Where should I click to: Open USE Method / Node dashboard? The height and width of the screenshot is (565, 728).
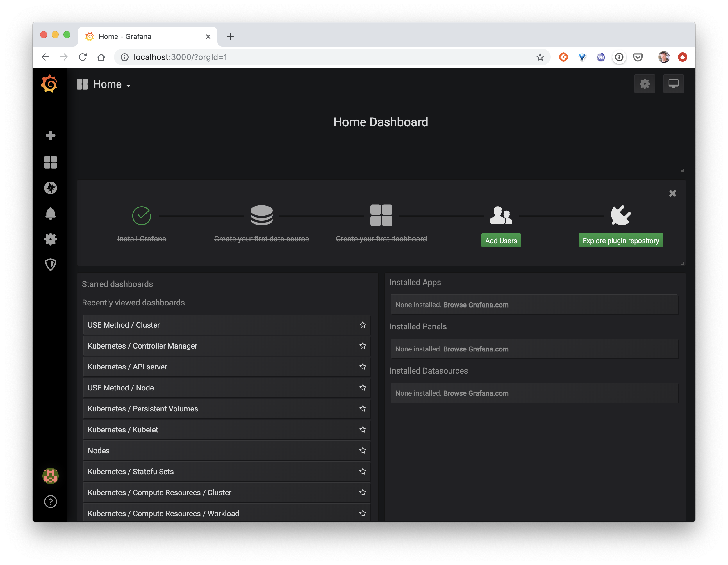coord(226,388)
